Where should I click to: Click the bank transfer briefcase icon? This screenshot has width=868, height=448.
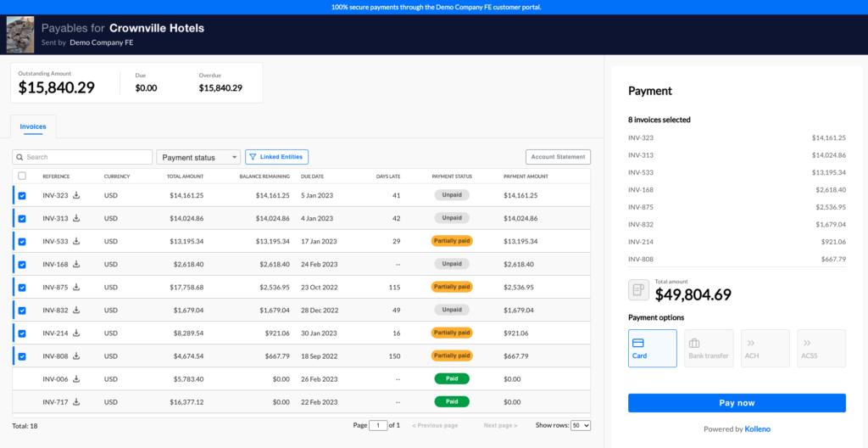[x=694, y=343]
